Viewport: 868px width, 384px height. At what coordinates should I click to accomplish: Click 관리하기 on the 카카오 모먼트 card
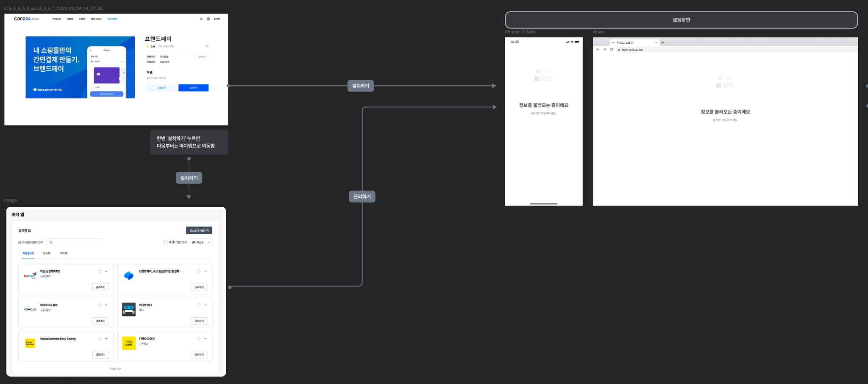coord(199,355)
